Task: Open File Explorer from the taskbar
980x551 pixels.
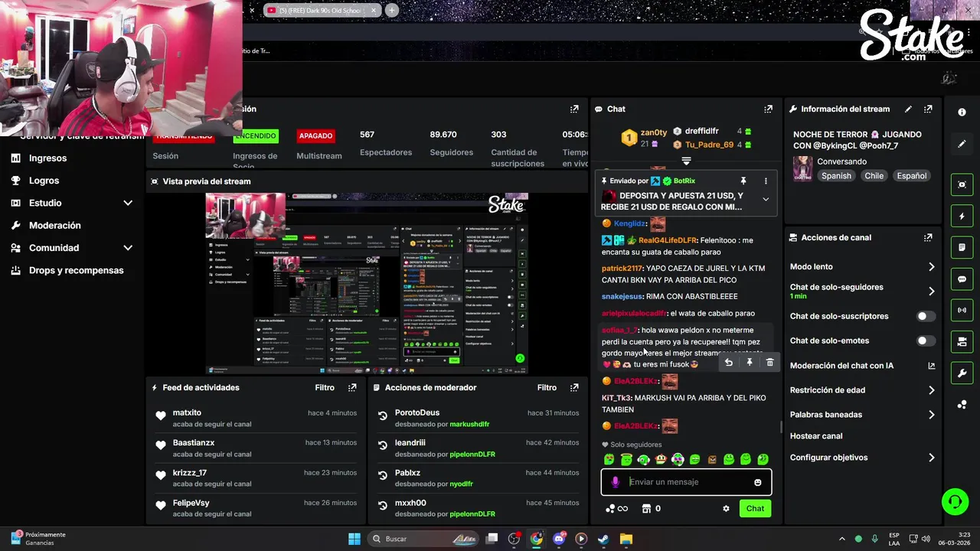Action: (x=626, y=539)
